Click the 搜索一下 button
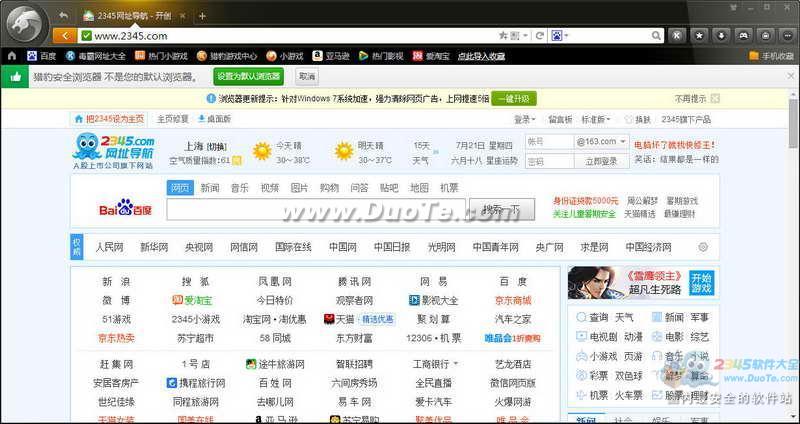 pyautogui.click(x=502, y=209)
